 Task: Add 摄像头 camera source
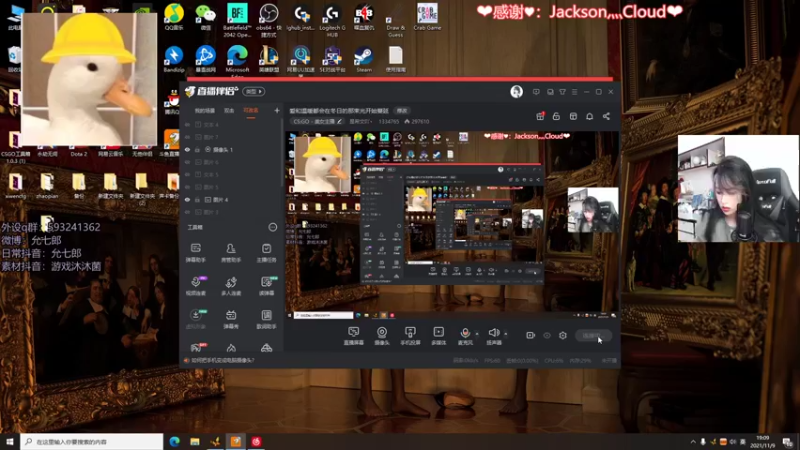coord(382,336)
